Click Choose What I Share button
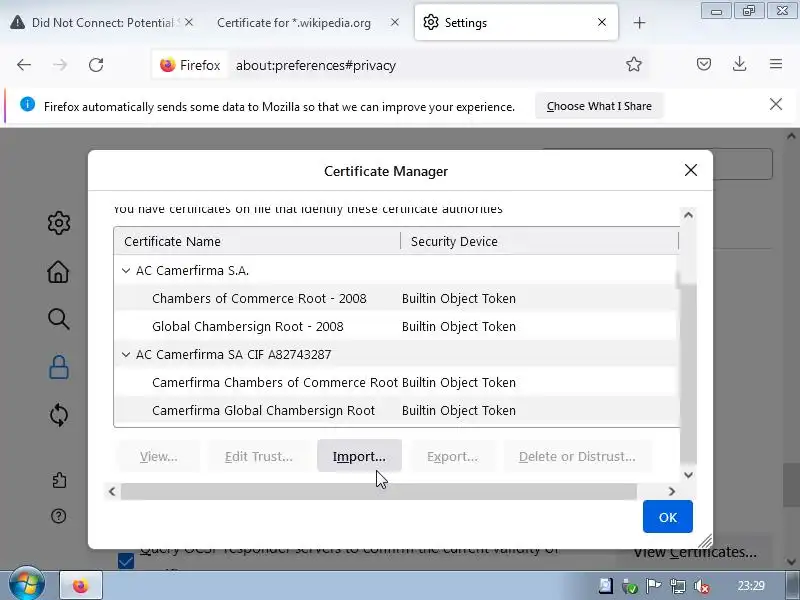The image size is (800, 600). coord(599,106)
